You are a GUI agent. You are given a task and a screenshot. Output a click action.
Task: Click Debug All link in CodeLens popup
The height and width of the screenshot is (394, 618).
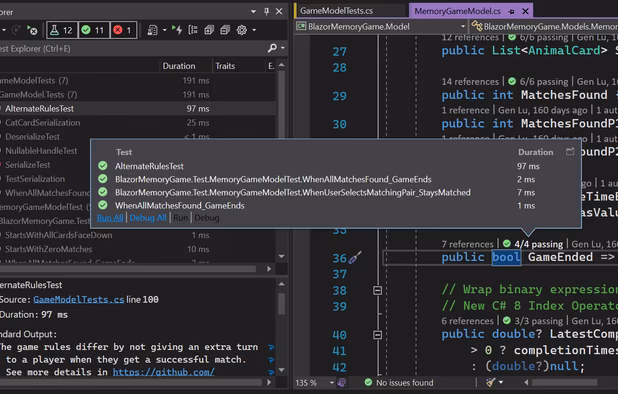coord(148,218)
